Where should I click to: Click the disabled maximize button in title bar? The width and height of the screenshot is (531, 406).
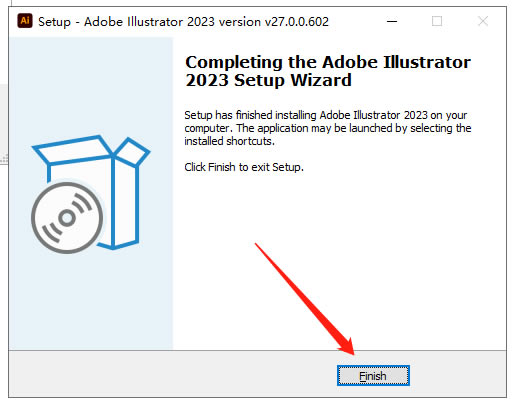click(437, 21)
